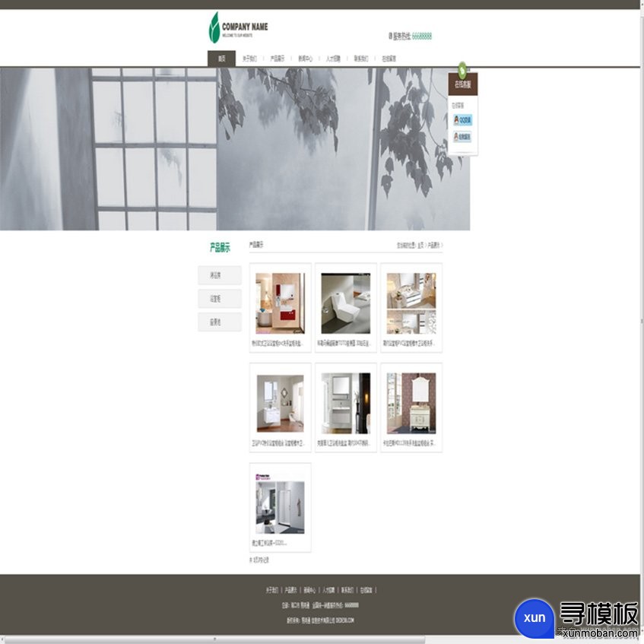Click the second grey customer service button

click(x=462, y=137)
